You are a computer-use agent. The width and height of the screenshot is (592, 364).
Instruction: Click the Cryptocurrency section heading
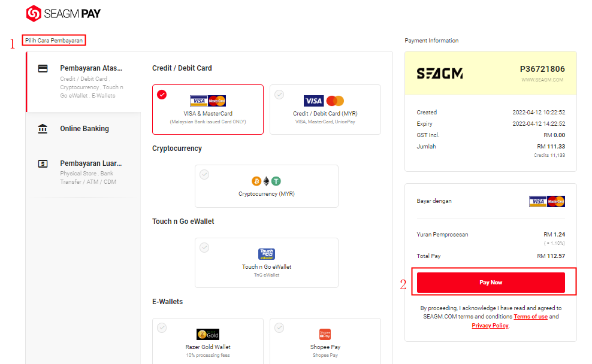pos(177,148)
